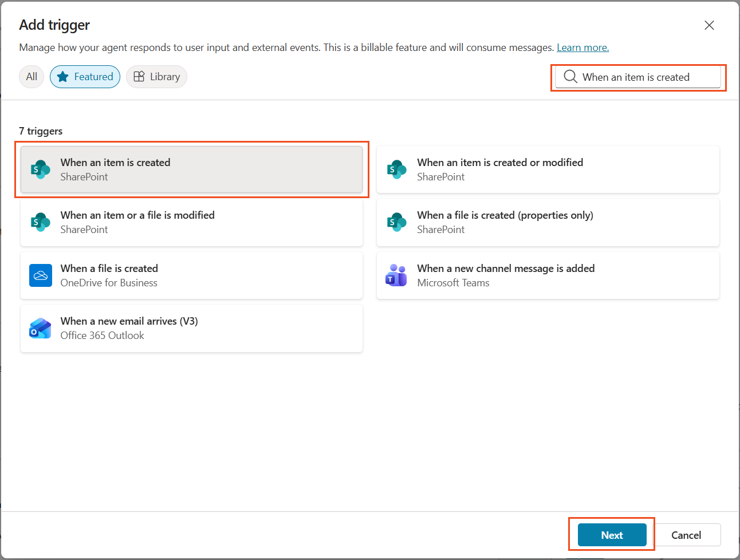The width and height of the screenshot is (740, 560).
Task: Open the 'Learn more.' link
Action: pos(582,48)
